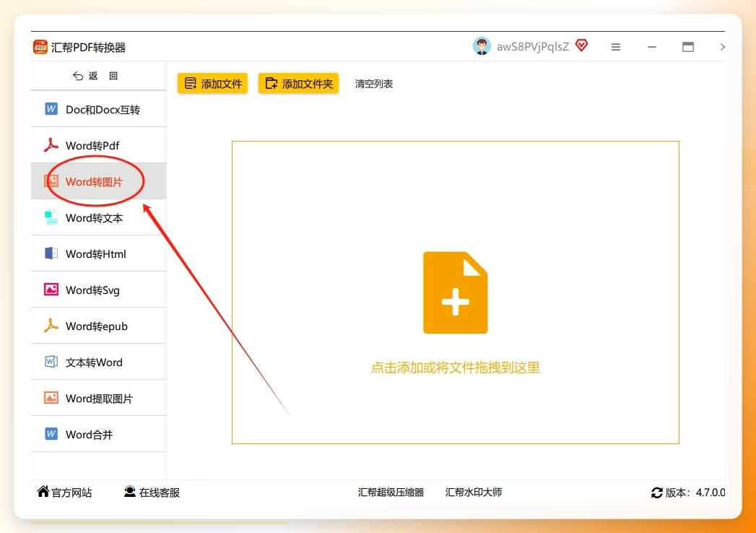The image size is (756, 533).
Task: Open the 官方网站 link
Action: pos(64,492)
